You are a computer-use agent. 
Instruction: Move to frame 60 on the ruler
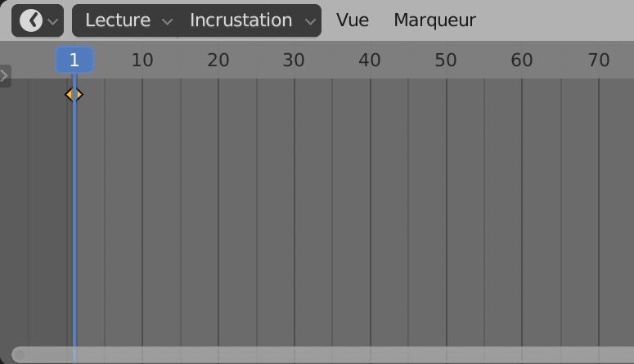click(x=522, y=60)
